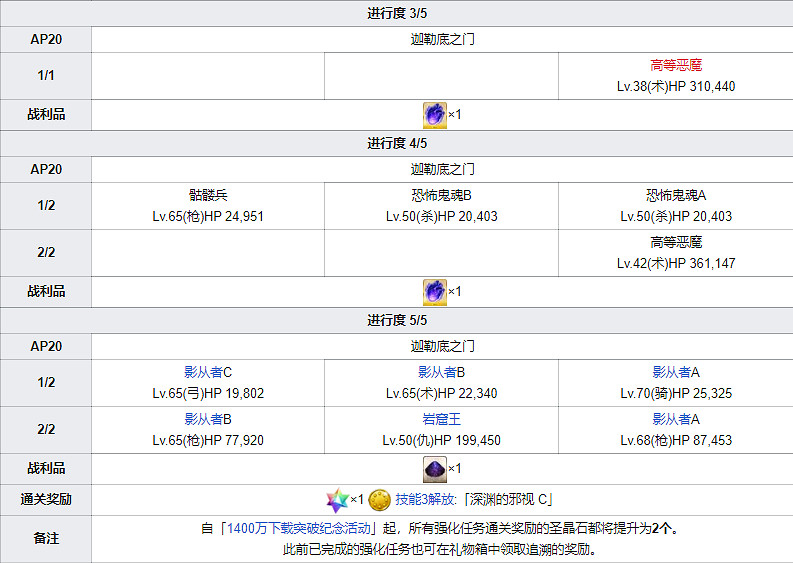Select the 进行度 4/5 header text
Screen dimensions: 793x563
tap(397, 144)
